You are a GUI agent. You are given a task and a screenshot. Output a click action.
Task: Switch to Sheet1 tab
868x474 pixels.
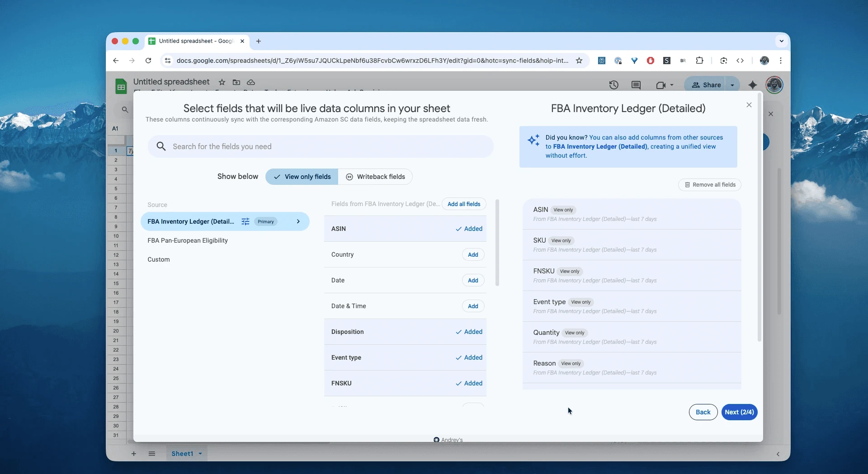[182, 454]
